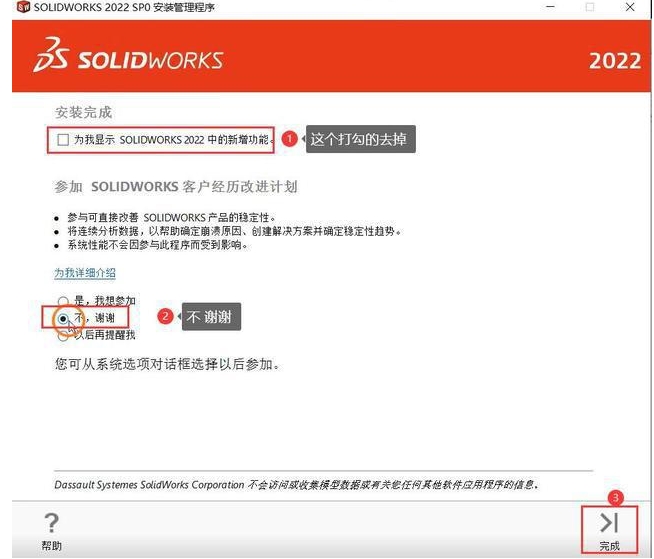
Task: Close the installation manager window
Action: point(630,7)
